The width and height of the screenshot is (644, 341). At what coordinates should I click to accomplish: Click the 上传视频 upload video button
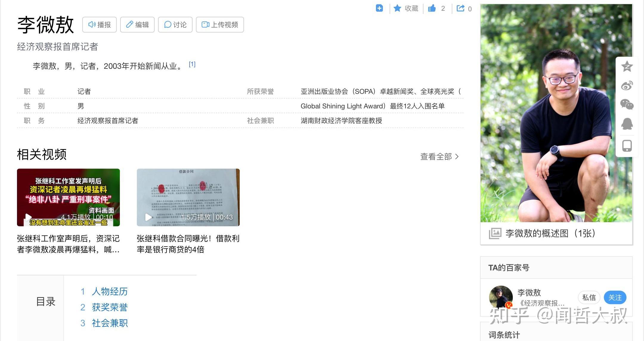tap(220, 25)
